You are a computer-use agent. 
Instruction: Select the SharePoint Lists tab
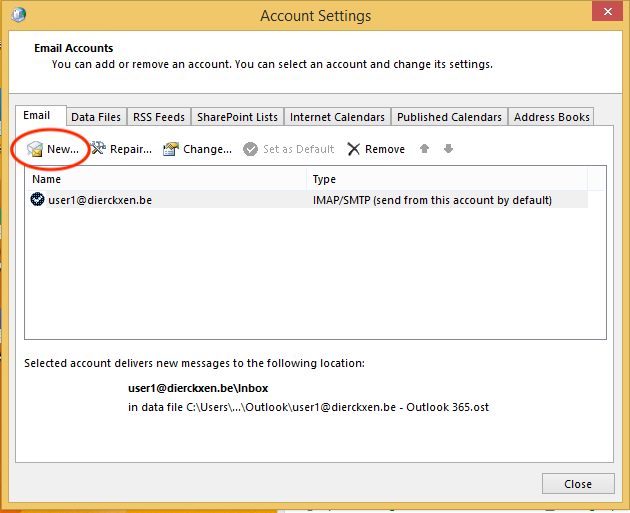click(237, 117)
